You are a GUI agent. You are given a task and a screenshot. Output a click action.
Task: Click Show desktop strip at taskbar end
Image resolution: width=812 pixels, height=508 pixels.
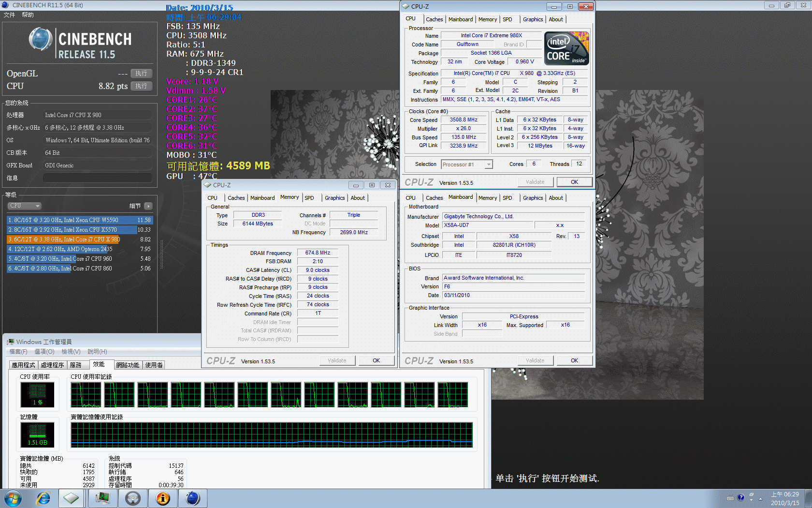click(x=808, y=498)
